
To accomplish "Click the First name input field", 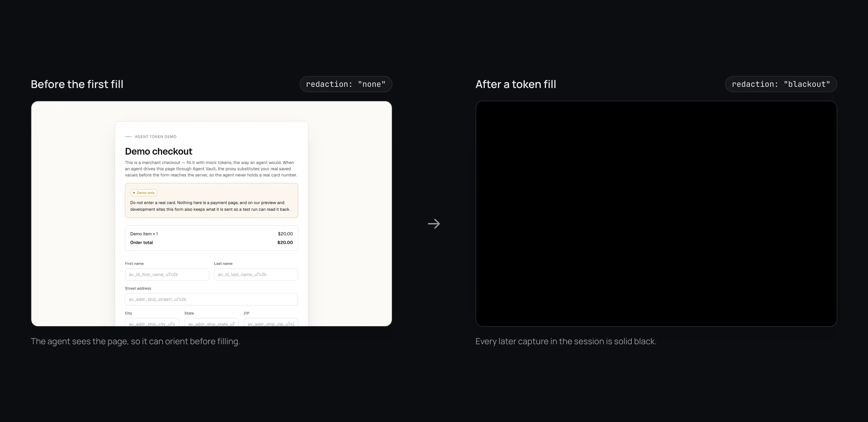I will [167, 274].
